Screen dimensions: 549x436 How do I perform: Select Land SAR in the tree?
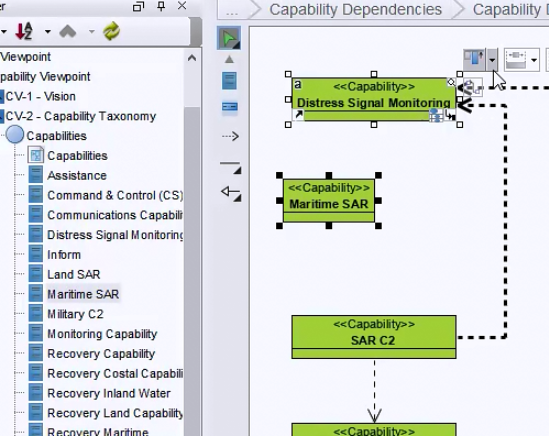click(x=74, y=274)
